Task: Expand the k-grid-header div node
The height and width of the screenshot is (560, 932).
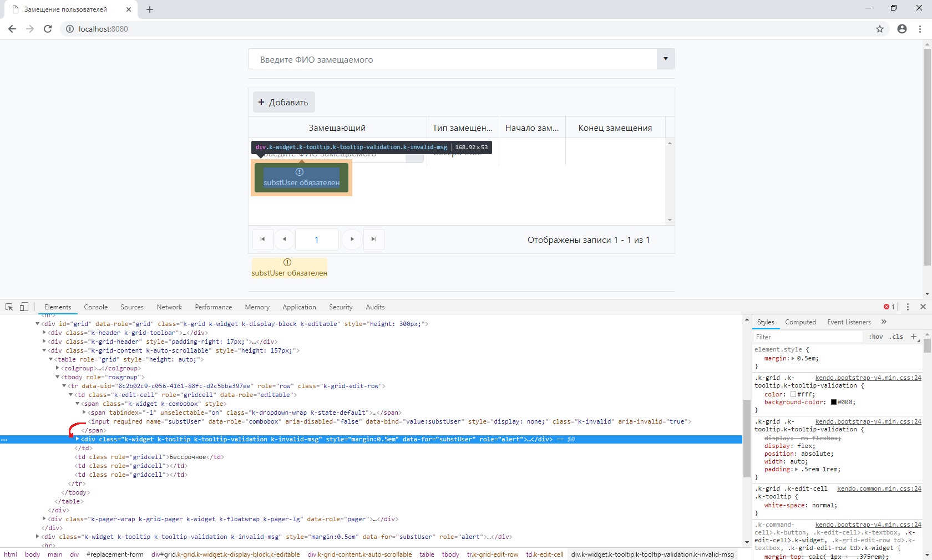Action: point(44,342)
